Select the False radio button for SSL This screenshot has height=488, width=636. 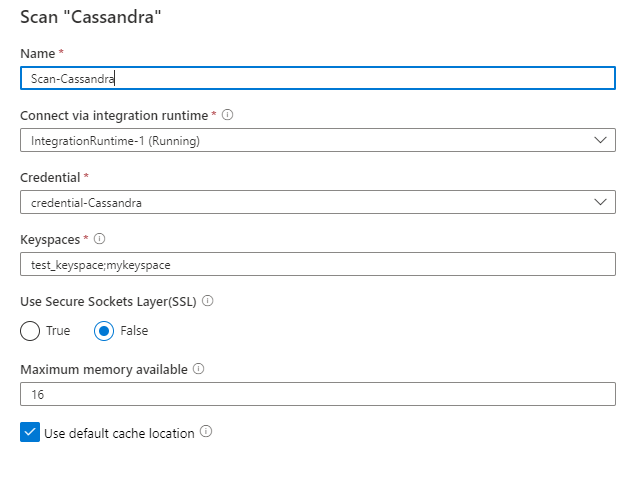[x=104, y=330]
